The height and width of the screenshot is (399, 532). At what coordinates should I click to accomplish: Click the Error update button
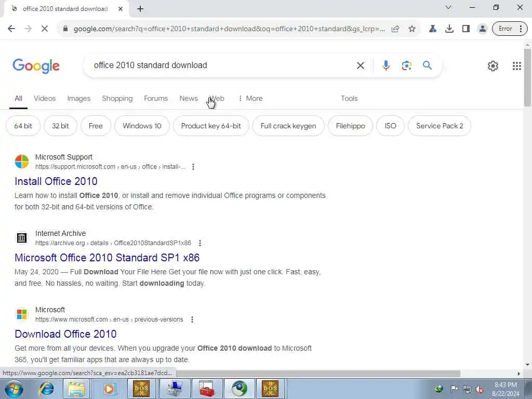coord(510,29)
